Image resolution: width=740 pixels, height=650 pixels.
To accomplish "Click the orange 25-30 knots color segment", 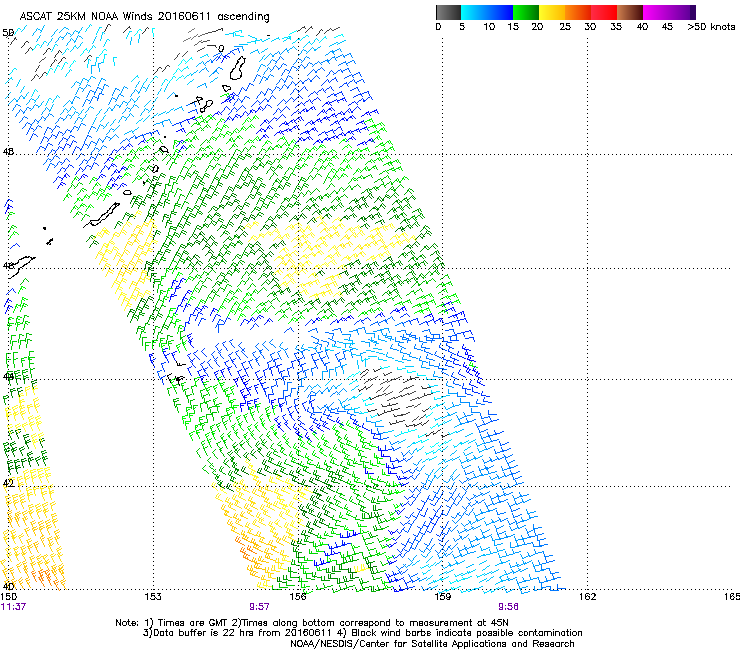I will tap(578, 12).
